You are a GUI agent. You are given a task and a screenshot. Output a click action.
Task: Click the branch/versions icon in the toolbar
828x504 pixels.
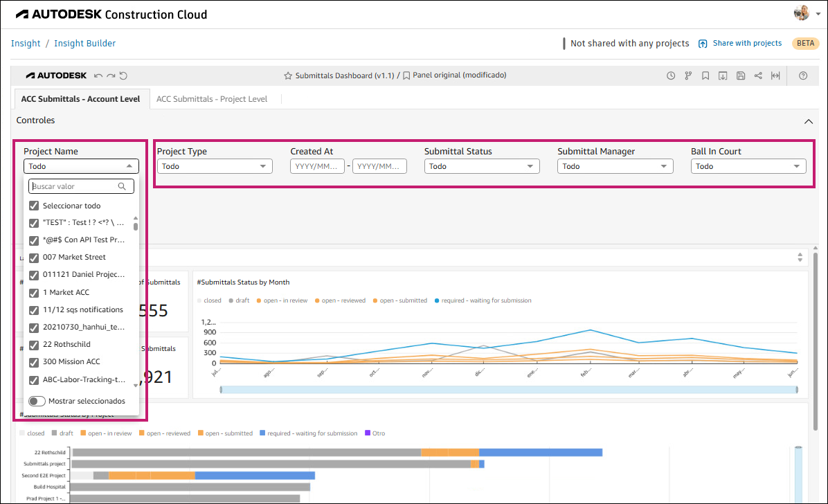pos(687,75)
